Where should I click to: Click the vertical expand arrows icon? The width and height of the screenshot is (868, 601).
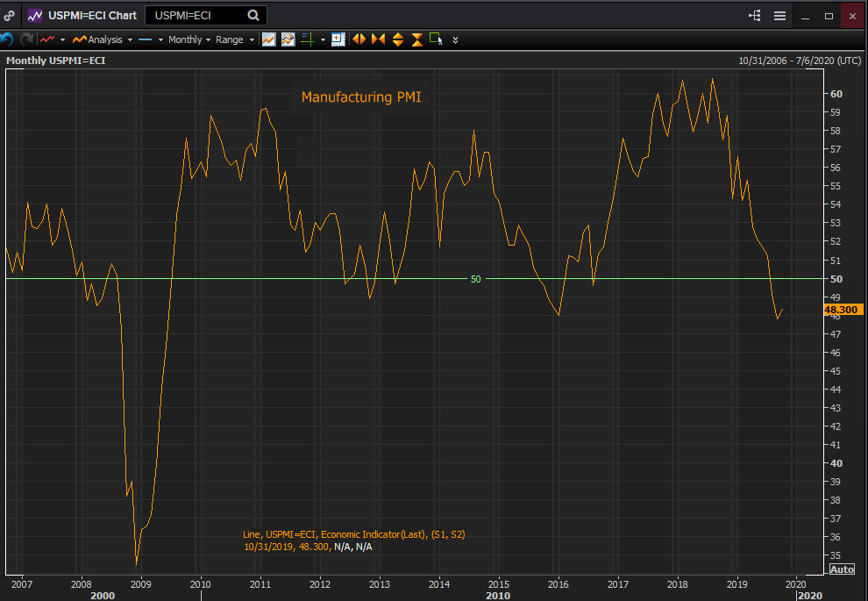point(397,39)
